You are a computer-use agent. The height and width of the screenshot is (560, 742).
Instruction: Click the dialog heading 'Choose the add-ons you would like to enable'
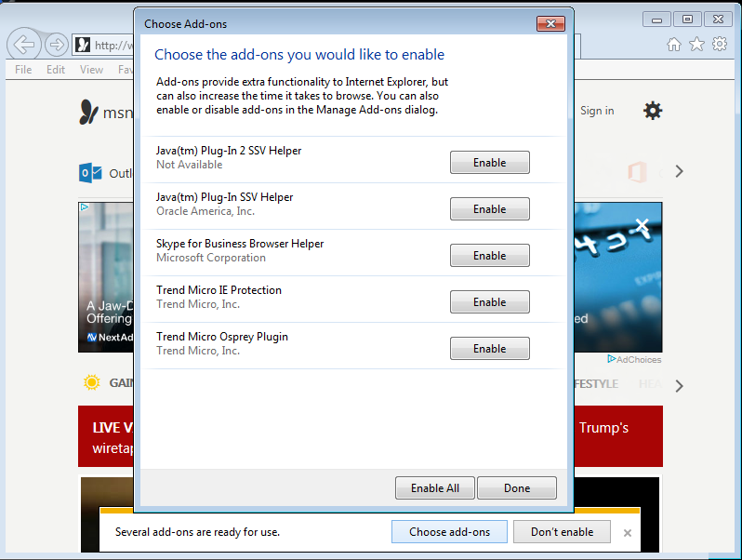click(299, 55)
